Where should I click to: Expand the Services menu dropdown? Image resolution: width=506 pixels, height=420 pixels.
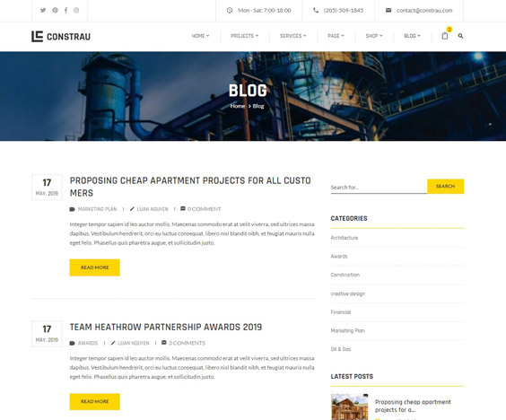coord(293,36)
